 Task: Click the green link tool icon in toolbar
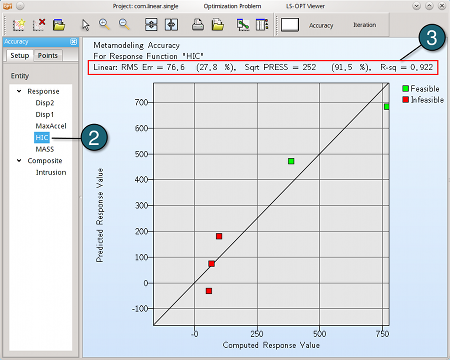(x=243, y=25)
